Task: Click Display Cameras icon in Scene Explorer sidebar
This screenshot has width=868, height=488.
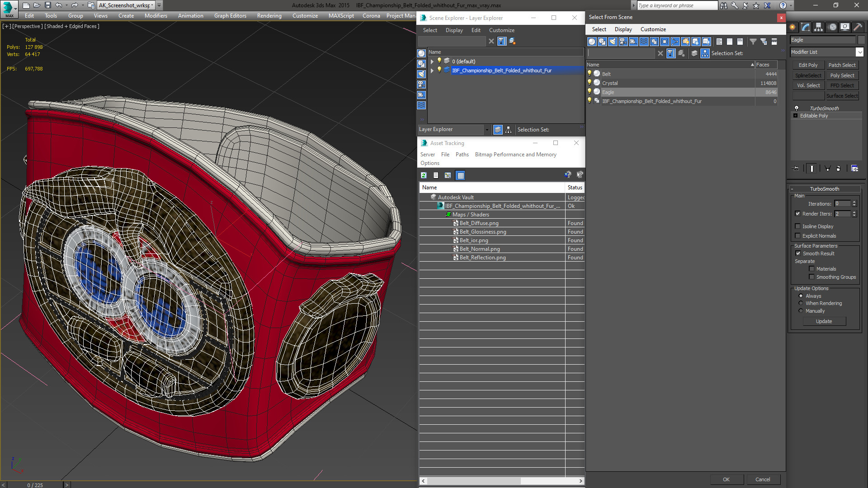Action: 421,84
